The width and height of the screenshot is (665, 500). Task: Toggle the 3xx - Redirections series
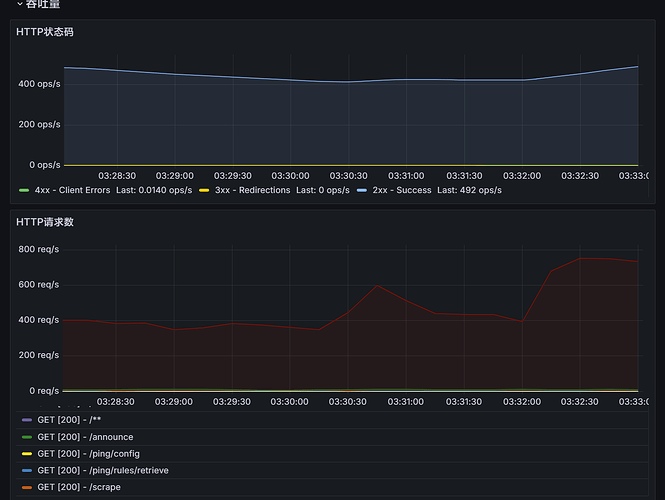pos(252,190)
